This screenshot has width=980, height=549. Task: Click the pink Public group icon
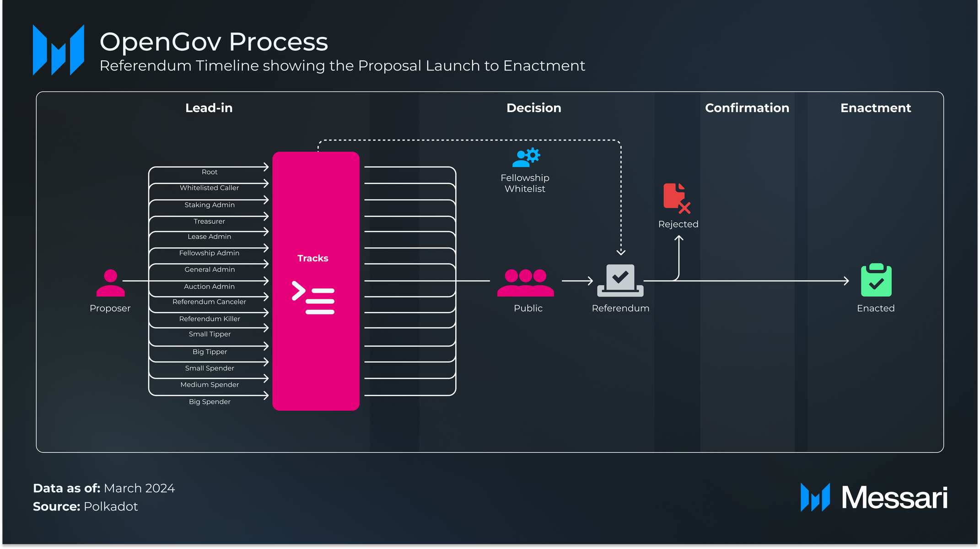[x=526, y=283]
